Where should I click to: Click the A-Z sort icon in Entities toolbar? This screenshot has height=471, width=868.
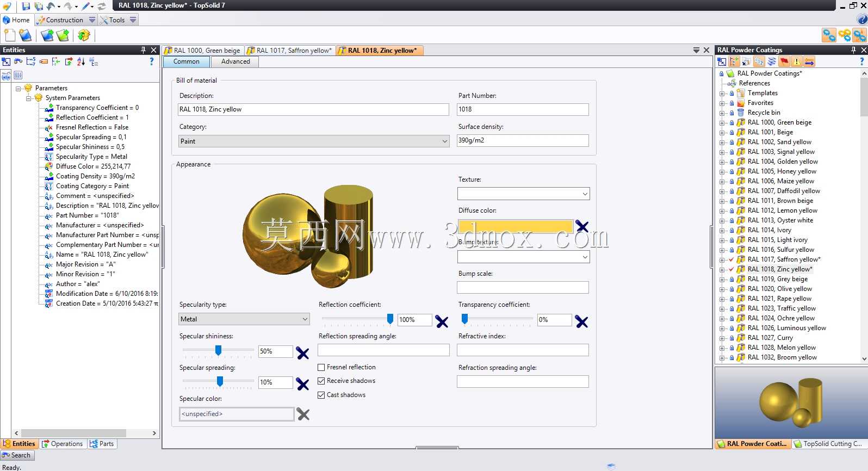(81, 61)
